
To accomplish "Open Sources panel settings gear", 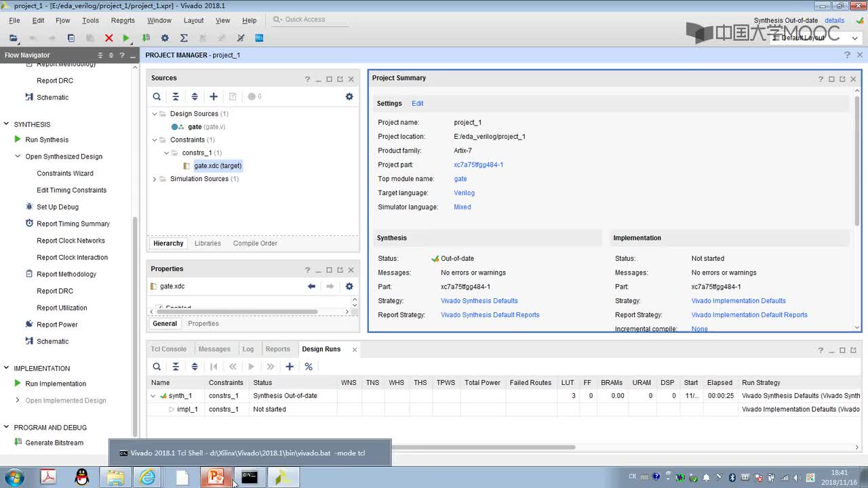I will click(349, 97).
